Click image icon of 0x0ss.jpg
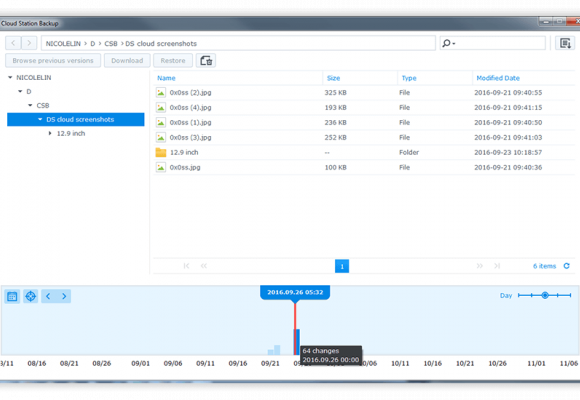 tap(161, 168)
